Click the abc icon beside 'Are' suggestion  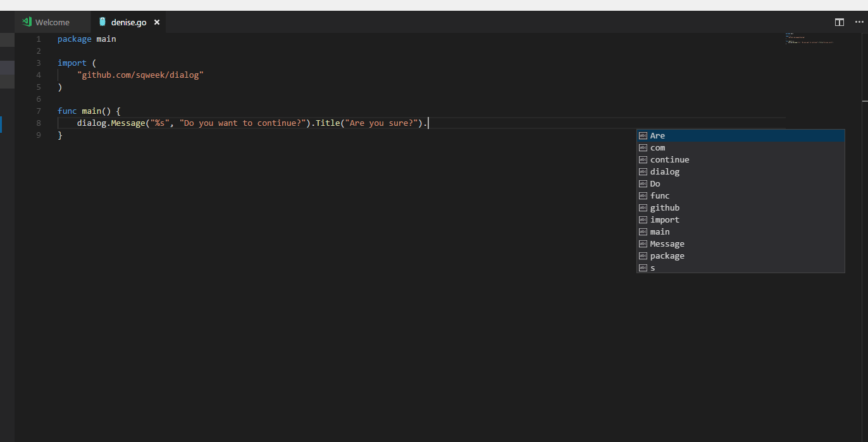tap(643, 135)
